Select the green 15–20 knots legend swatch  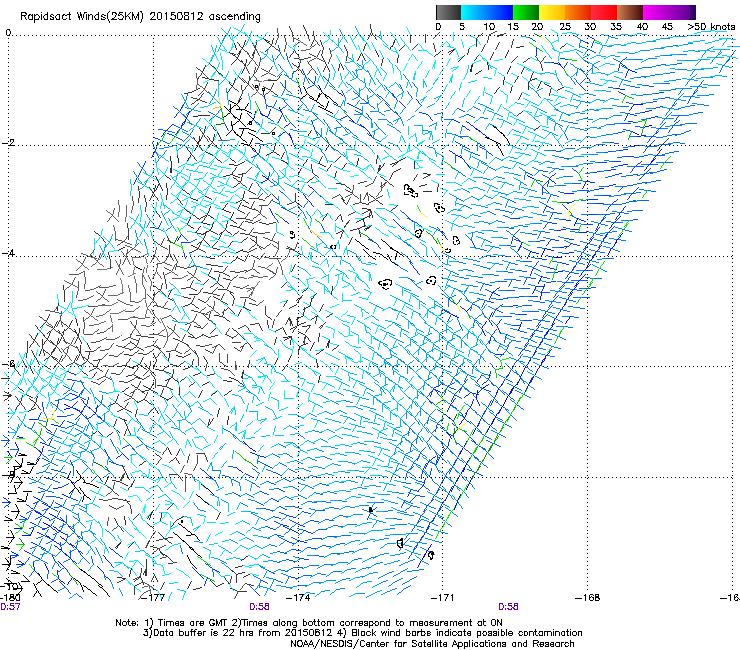[x=526, y=12]
